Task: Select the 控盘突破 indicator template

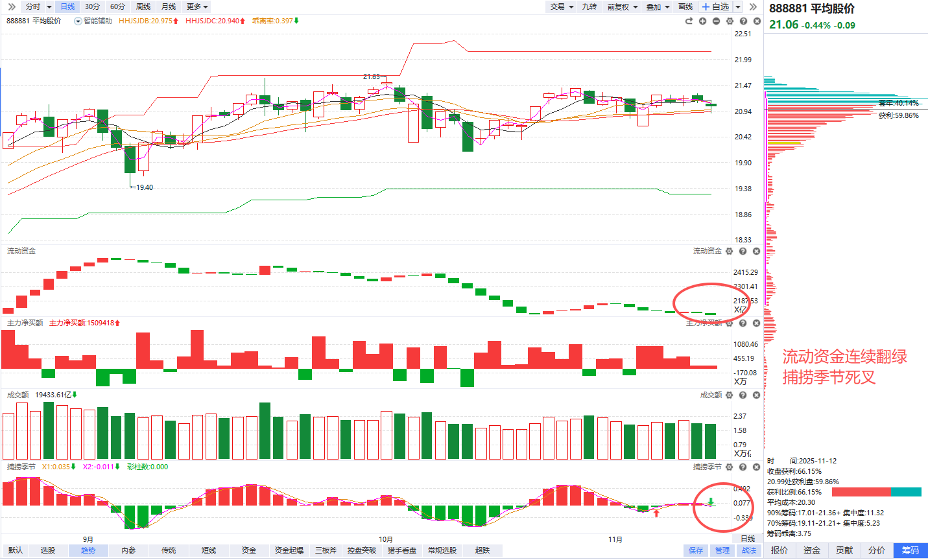Action: point(362,550)
